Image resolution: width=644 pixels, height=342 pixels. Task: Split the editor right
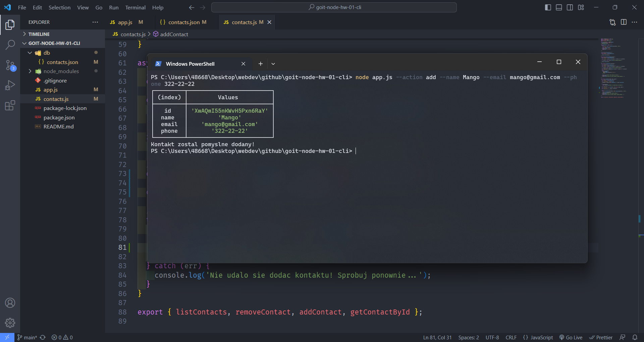tap(624, 22)
